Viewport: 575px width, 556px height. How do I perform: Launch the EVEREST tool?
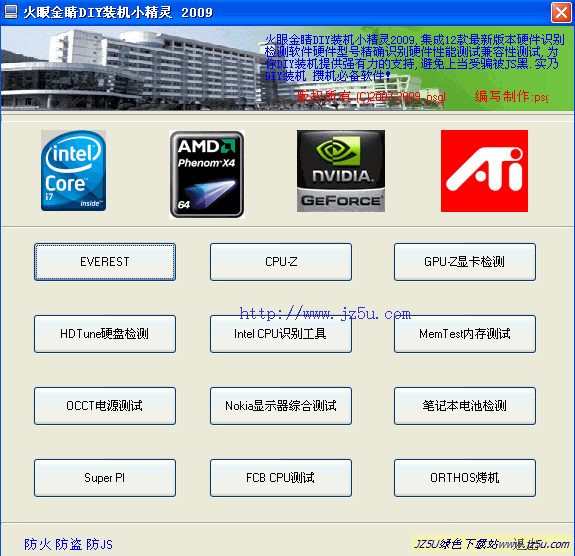[x=105, y=262]
